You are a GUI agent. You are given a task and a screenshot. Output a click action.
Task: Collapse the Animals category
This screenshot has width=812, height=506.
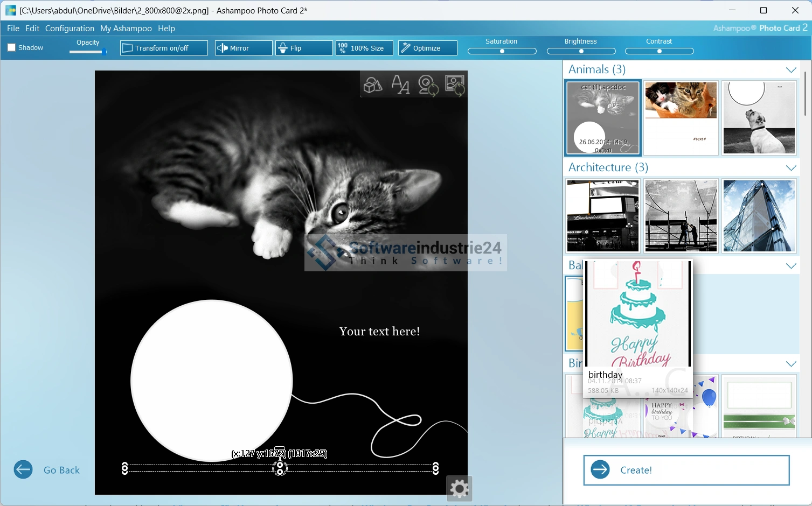point(790,70)
